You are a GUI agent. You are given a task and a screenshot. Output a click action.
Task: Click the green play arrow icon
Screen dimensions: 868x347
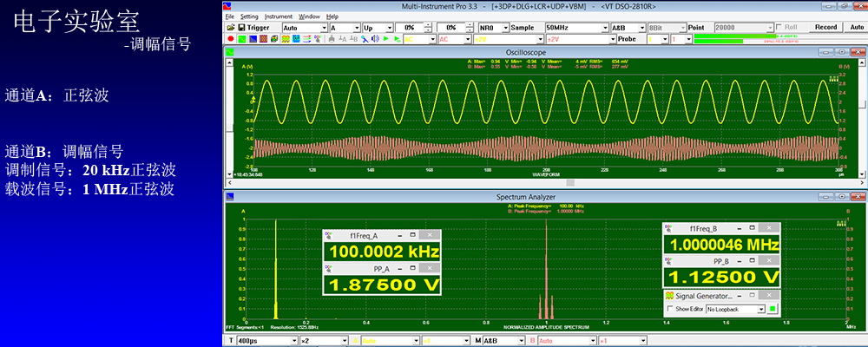[386, 39]
